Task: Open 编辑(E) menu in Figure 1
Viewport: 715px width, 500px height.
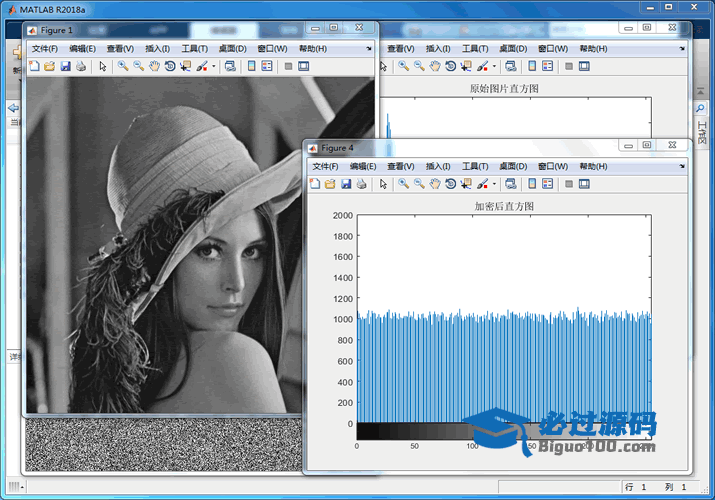Action: tap(83, 49)
